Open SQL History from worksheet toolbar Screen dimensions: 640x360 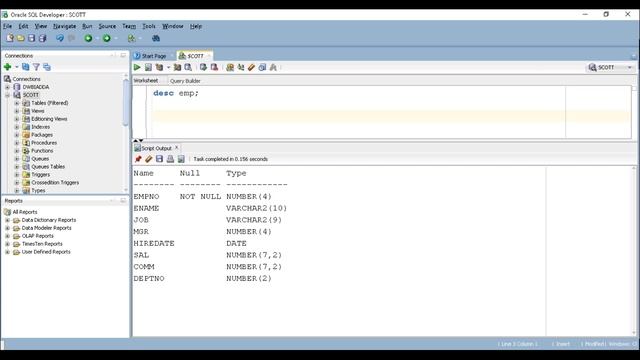[262, 67]
